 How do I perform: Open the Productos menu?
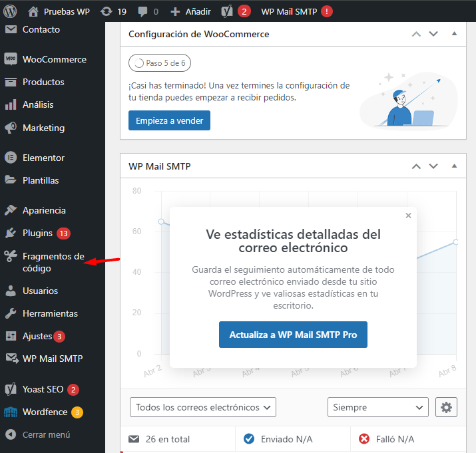pyautogui.click(x=43, y=82)
